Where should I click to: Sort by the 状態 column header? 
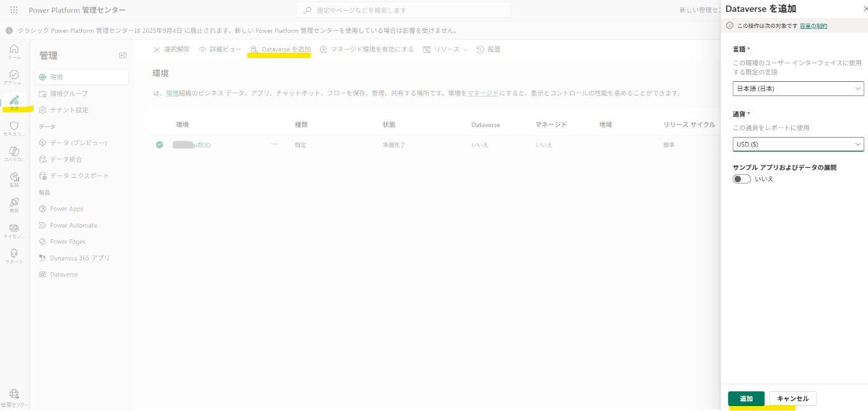[389, 125]
